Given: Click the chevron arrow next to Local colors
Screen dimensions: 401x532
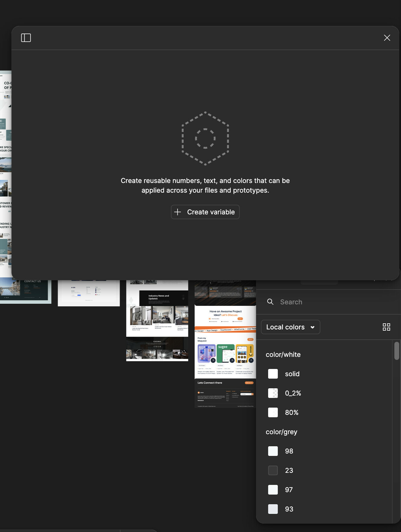Looking at the screenshot, I should point(313,327).
